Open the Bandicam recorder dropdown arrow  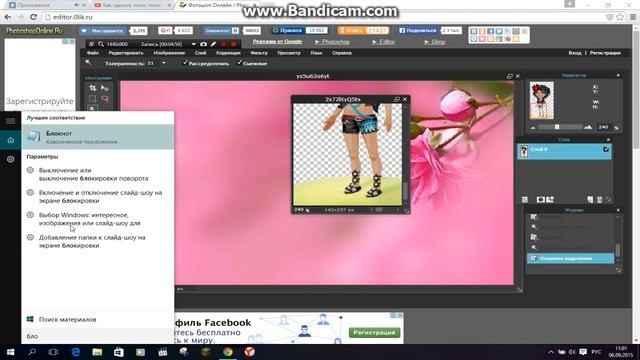point(193,44)
